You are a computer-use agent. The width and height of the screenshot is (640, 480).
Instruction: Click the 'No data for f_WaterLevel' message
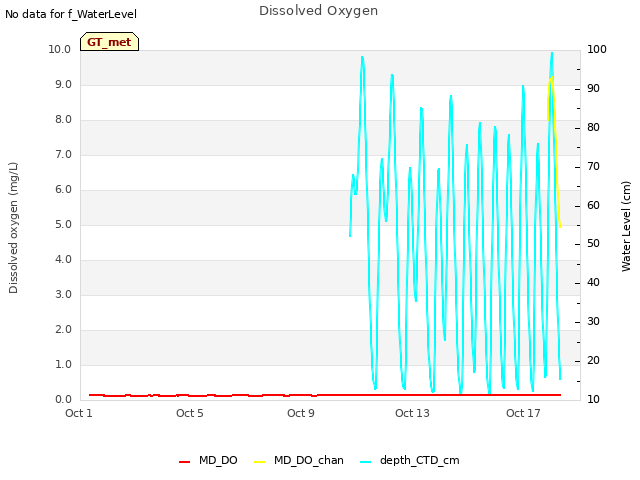click(x=71, y=14)
